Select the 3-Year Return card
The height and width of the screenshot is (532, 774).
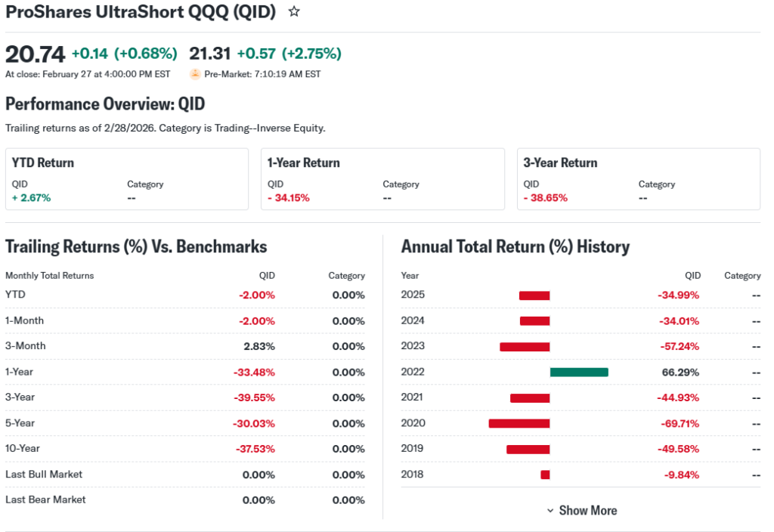click(x=638, y=179)
